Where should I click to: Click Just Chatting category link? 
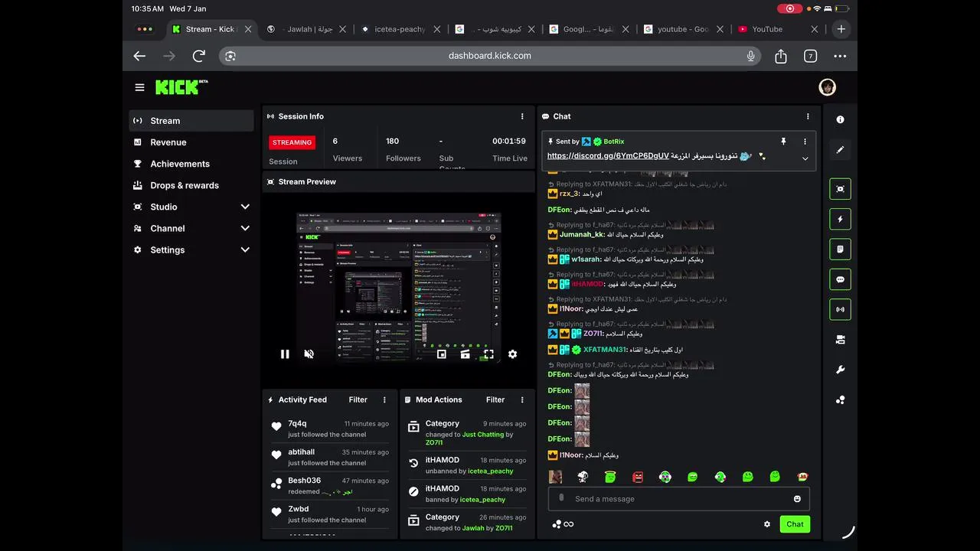(x=483, y=435)
